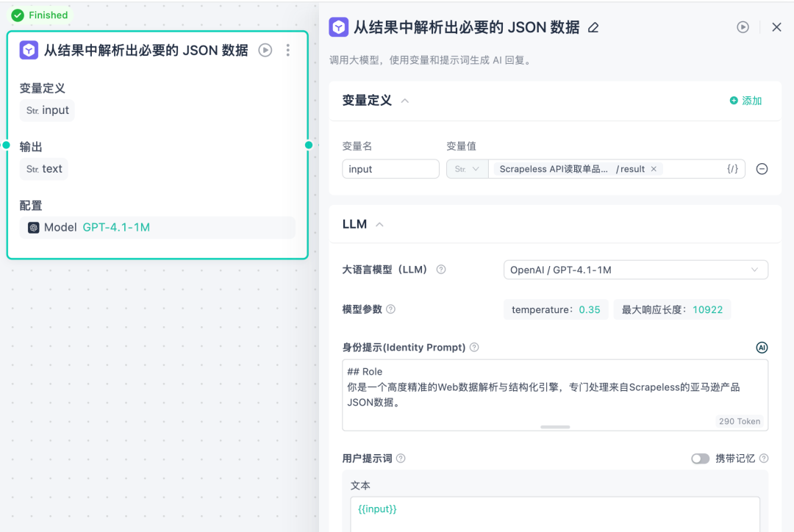Screen dimensions: 794x532
Task: Click the temperature 0.35 parameter chip
Action: click(556, 309)
